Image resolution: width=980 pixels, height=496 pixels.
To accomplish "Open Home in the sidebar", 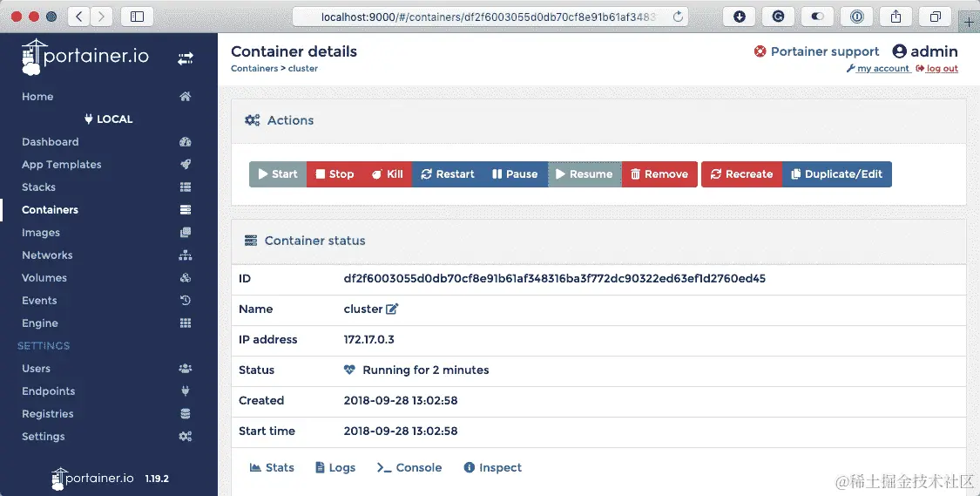I will pos(37,96).
